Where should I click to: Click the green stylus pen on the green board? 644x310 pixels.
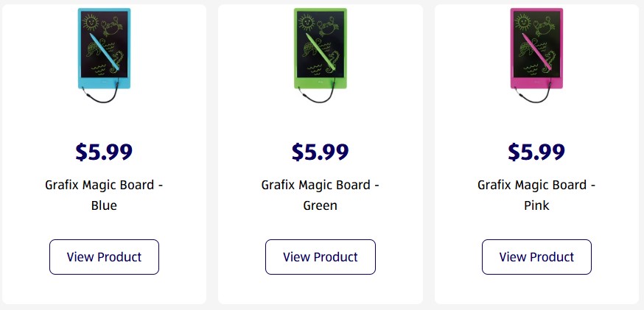tap(321, 52)
